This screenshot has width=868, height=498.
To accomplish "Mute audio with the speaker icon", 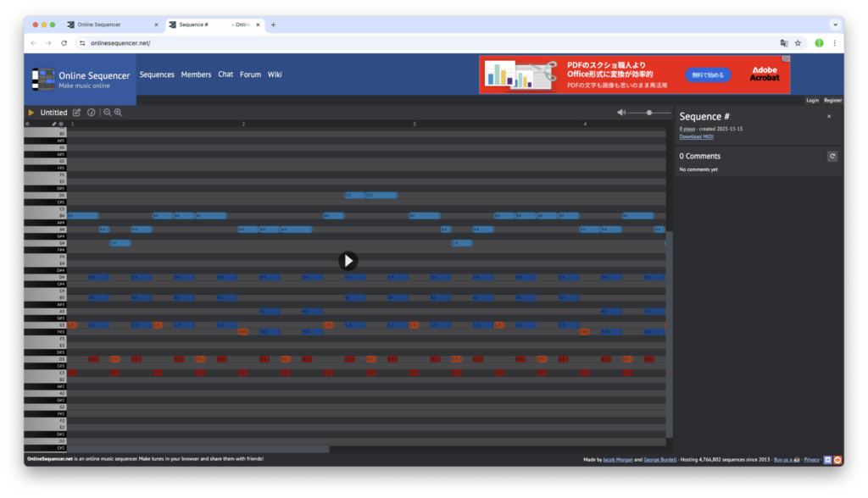I will coord(621,113).
